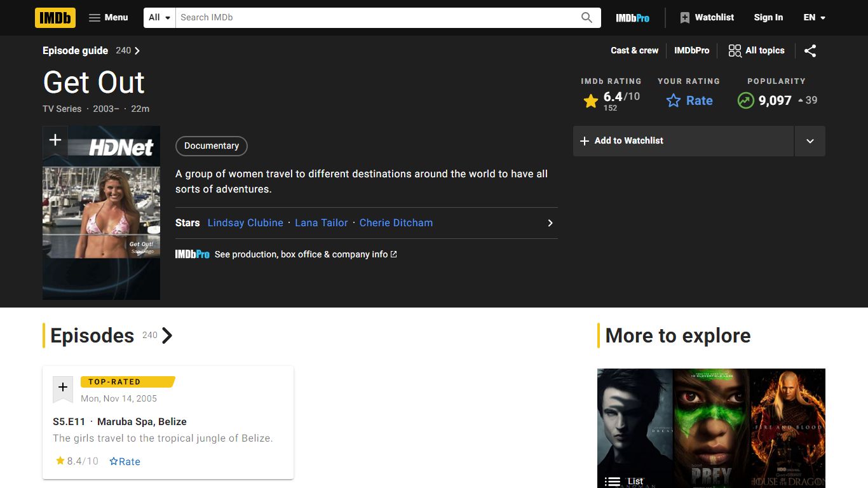Open Lindsay Clubine's page
Screen dimensions: 868x488
(245, 223)
